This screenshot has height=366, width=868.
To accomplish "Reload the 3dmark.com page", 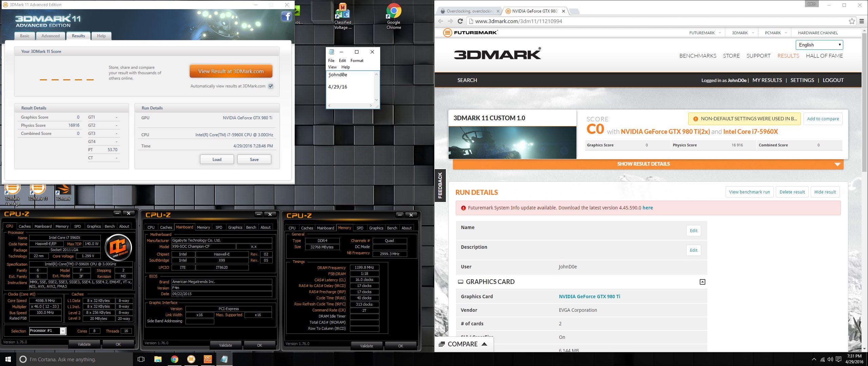I will click(460, 21).
